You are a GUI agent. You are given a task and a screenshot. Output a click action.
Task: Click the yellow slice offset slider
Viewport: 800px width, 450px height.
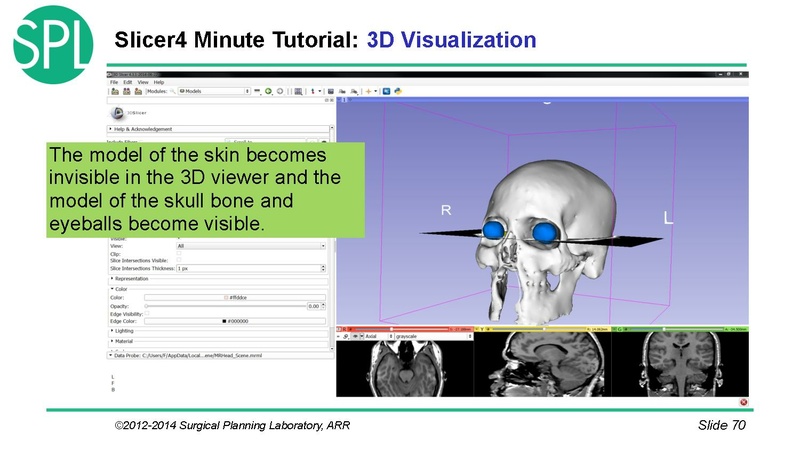538,329
